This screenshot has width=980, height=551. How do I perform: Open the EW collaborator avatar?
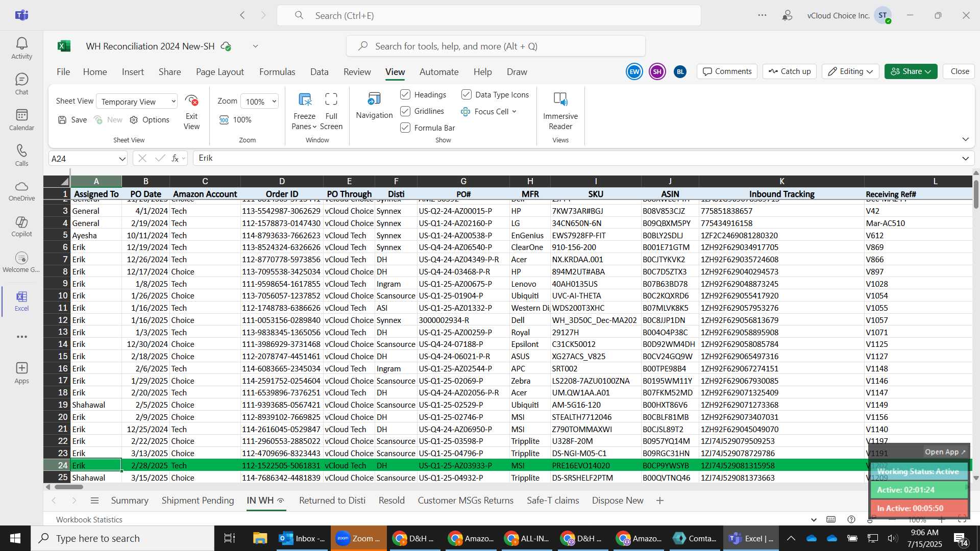pyautogui.click(x=634, y=71)
